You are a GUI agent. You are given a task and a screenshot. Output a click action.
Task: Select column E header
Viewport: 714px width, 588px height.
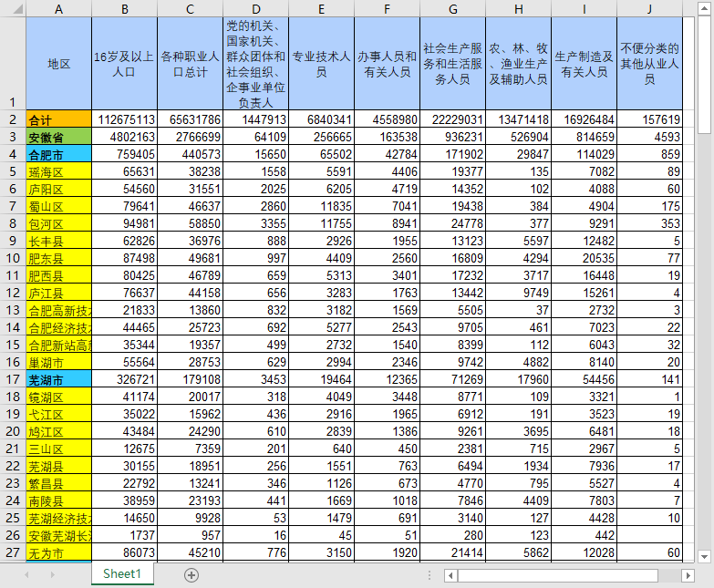322,8
